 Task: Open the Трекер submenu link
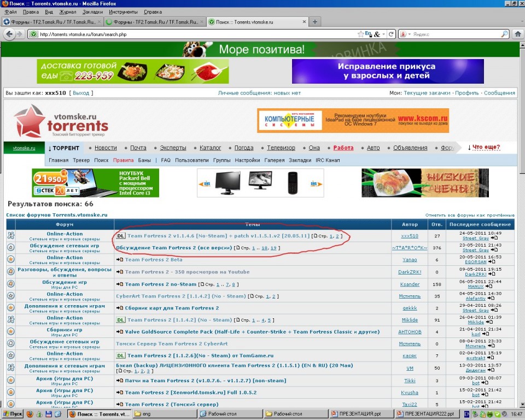[x=81, y=160]
